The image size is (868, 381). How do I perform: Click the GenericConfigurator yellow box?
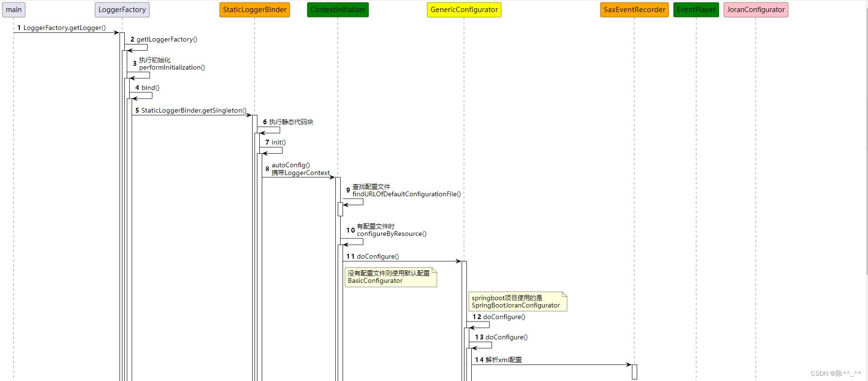[x=464, y=10]
